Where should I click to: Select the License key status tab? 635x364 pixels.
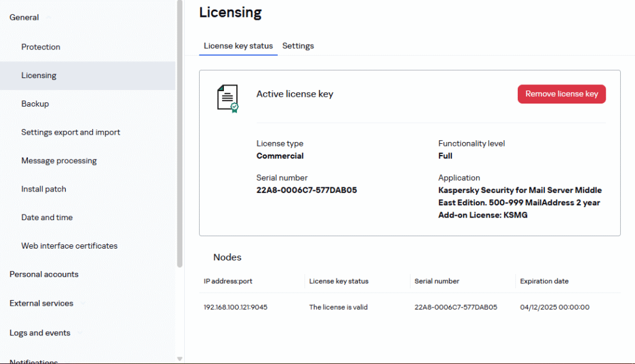[x=238, y=46]
